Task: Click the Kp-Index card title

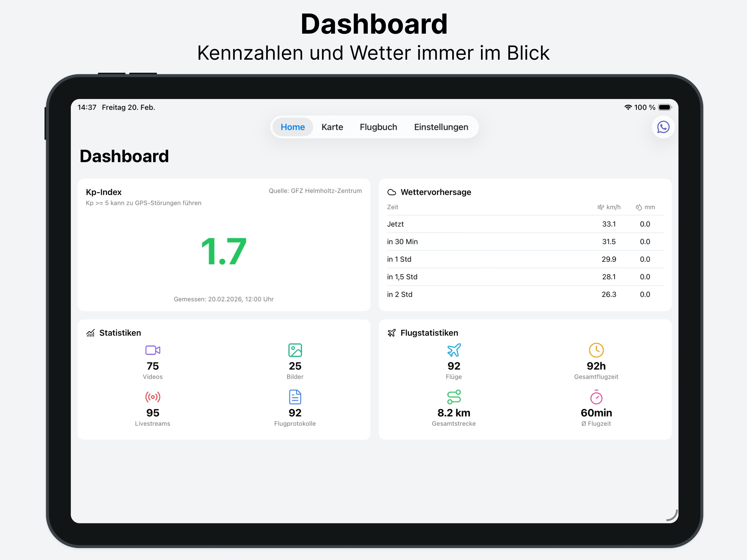Action: [104, 192]
